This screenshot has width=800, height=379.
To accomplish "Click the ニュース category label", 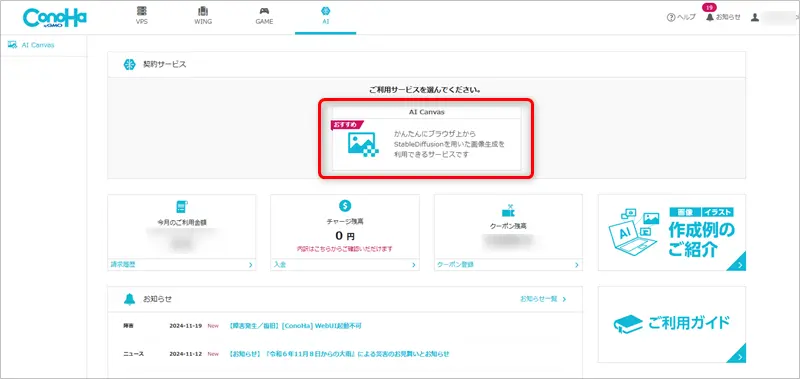I will coord(134,353).
